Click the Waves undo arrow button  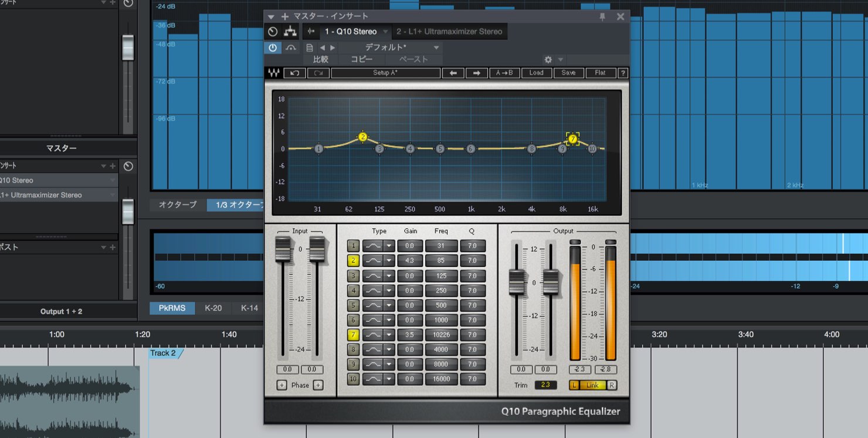[x=294, y=73]
